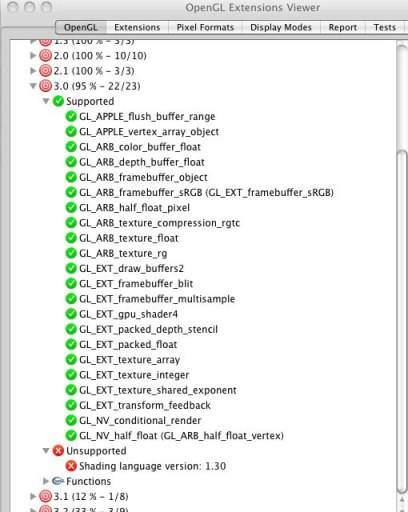The image size is (408, 512).
Task: Select the GL_EXT_texture_array row
Action: (129, 360)
